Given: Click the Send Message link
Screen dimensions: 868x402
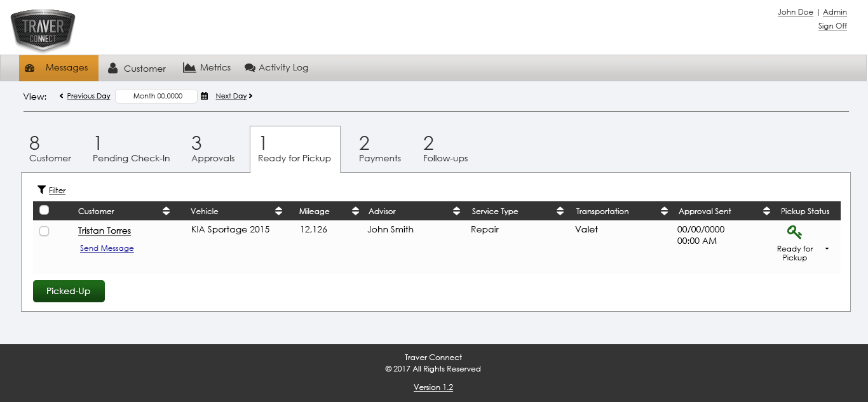Looking at the screenshot, I should click(x=107, y=248).
